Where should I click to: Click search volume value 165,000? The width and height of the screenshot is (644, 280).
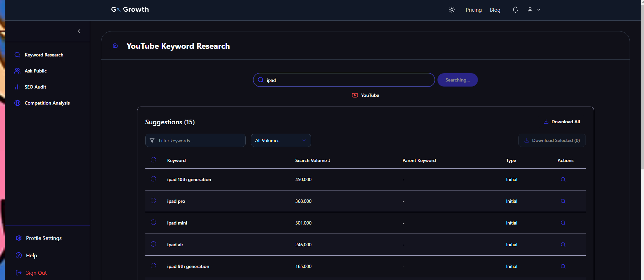click(303, 266)
